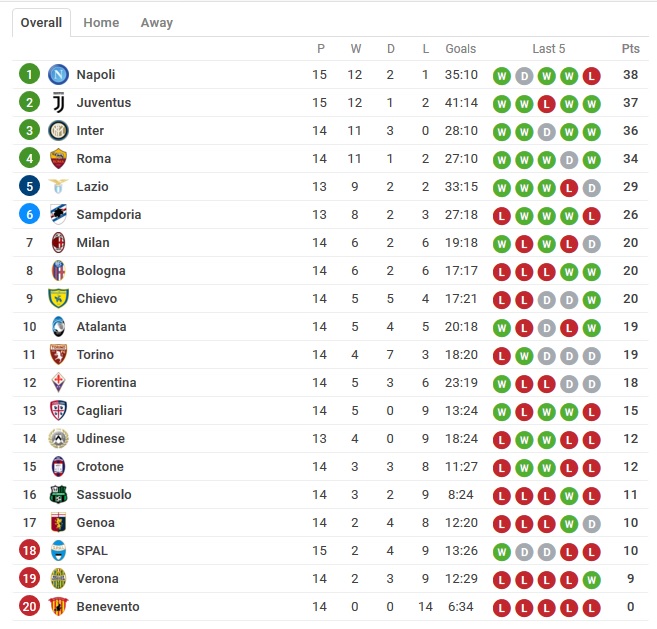Click the Benevento club crest
Viewport: 657px width, 629px height.
click(58, 607)
